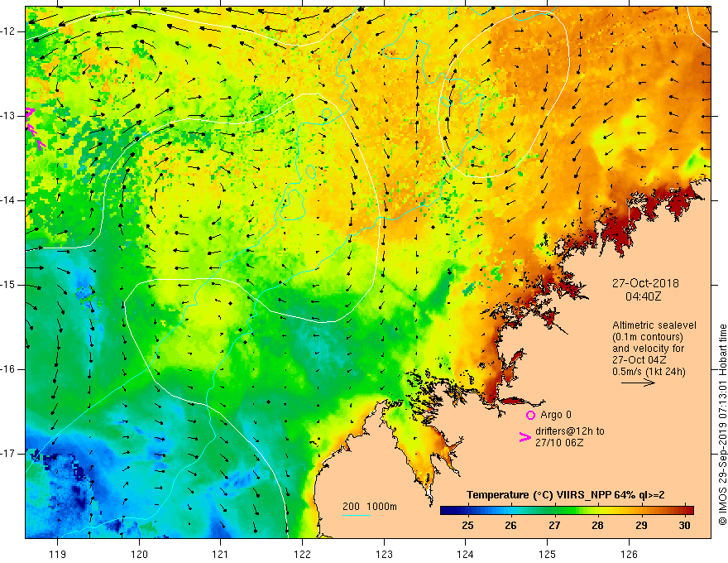Viewport: 728px width, 563px height.
Task: Click the longitude axis label '119'
Action: click(58, 554)
